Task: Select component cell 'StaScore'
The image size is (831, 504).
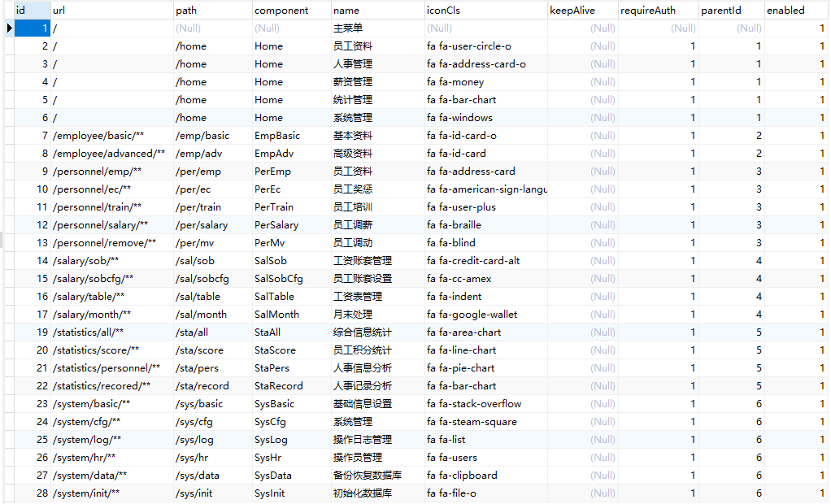Action: [x=291, y=350]
